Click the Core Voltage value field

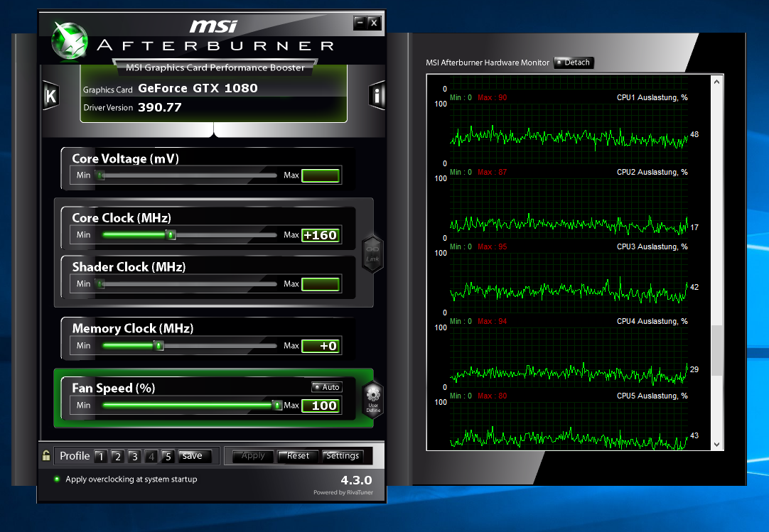click(x=321, y=175)
